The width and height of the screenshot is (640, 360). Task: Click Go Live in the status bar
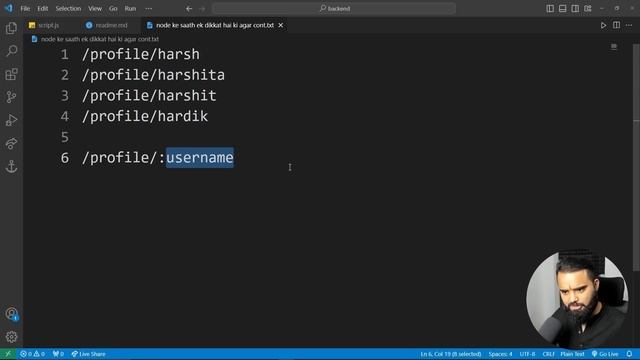coord(605,354)
